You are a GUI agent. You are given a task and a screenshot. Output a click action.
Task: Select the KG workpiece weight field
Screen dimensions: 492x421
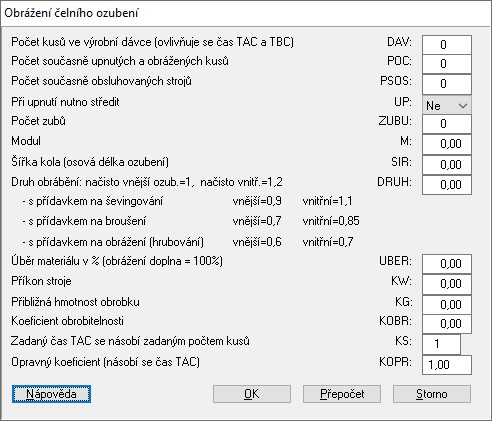(x=447, y=305)
